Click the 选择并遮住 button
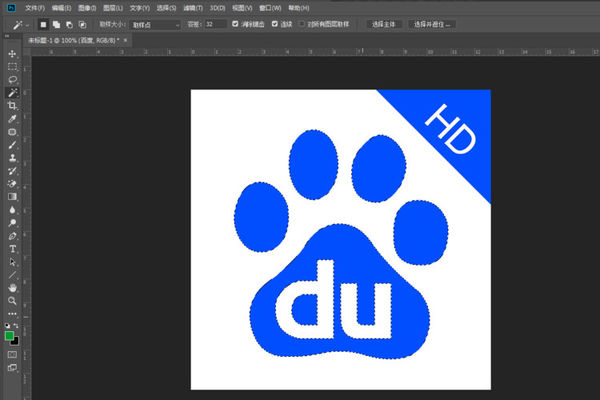The height and width of the screenshot is (400, 600). coord(432,24)
